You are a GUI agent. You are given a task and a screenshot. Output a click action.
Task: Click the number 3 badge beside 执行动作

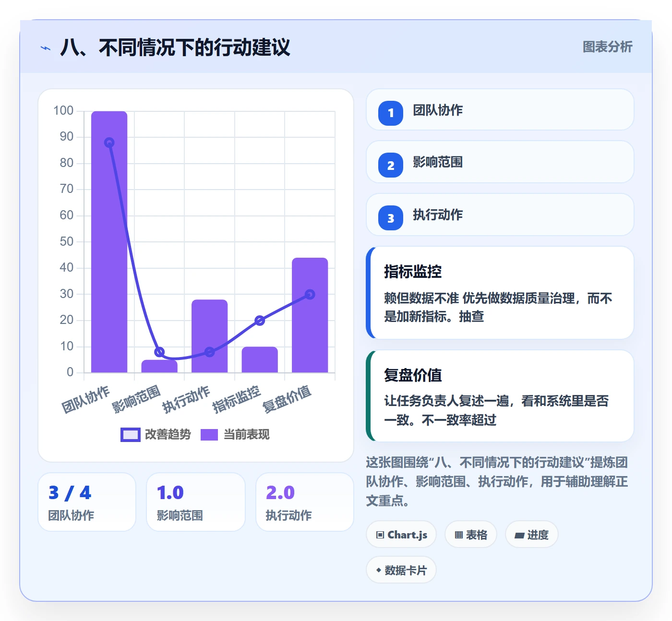click(391, 218)
